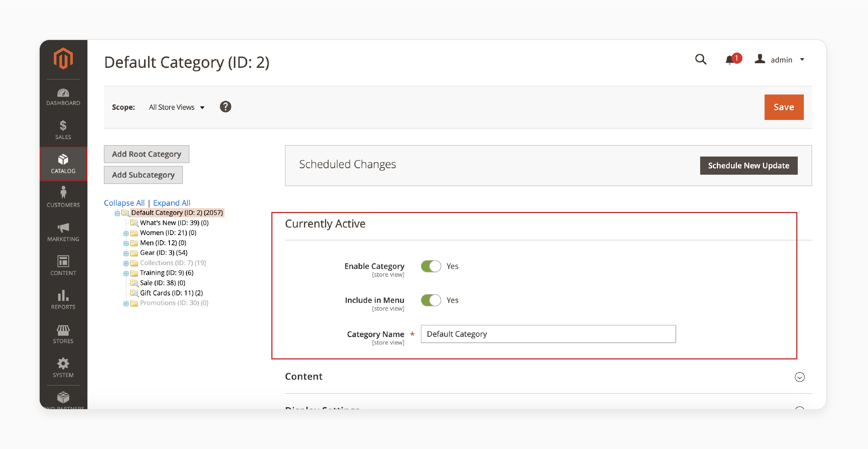The image size is (868, 449).
Task: Open the All Store Views scope dropdown
Action: tap(177, 107)
